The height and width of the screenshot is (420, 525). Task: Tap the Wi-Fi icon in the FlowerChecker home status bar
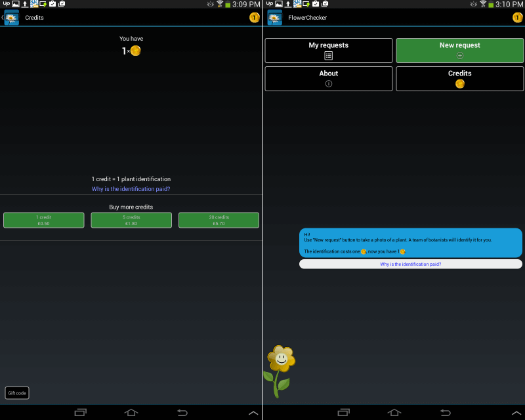[483, 4]
